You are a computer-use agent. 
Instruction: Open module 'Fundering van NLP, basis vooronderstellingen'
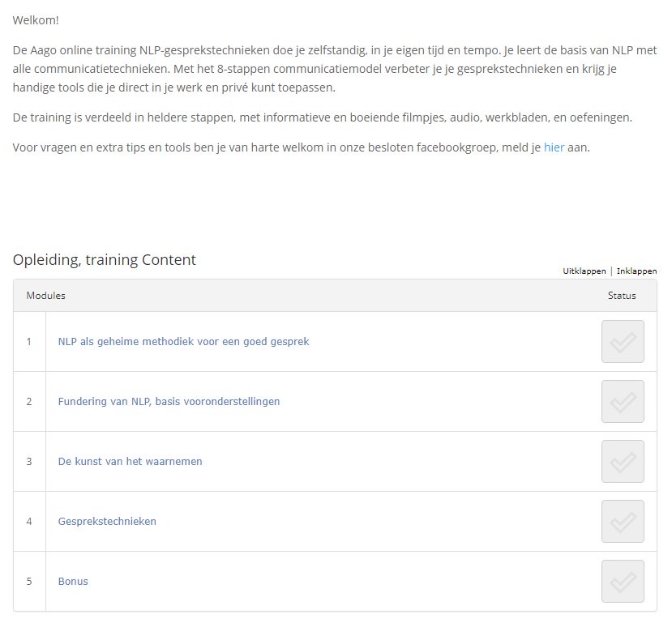click(x=169, y=402)
